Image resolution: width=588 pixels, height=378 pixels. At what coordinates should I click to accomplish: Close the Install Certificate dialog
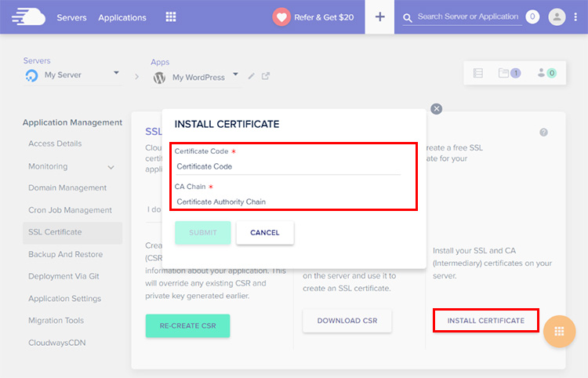pos(437,109)
